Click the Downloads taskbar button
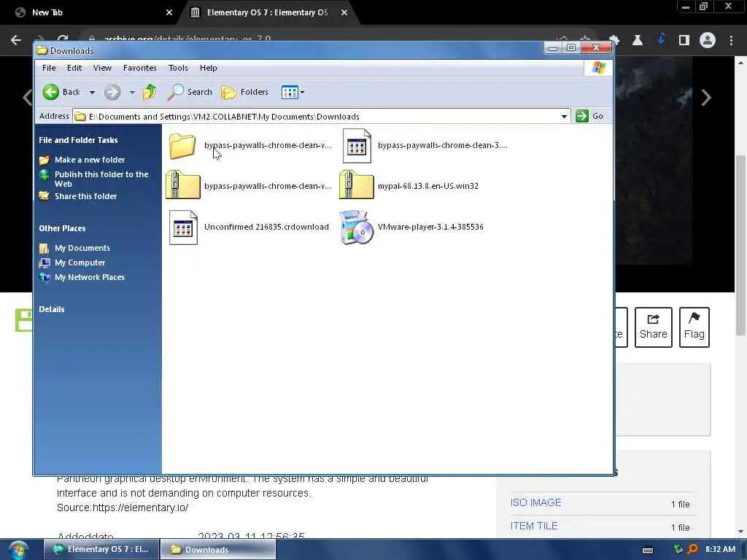The height and width of the screenshot is (560, 747). pos(217,550)
